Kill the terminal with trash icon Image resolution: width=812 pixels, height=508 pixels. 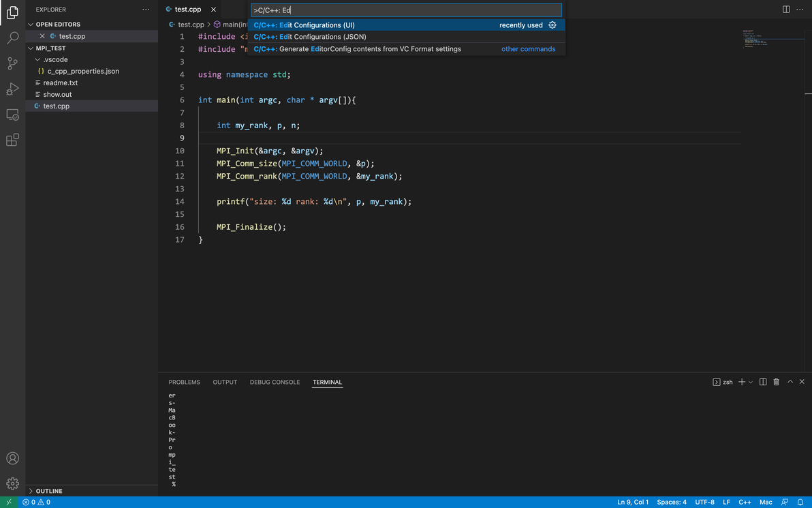click(x=777, y=382)
